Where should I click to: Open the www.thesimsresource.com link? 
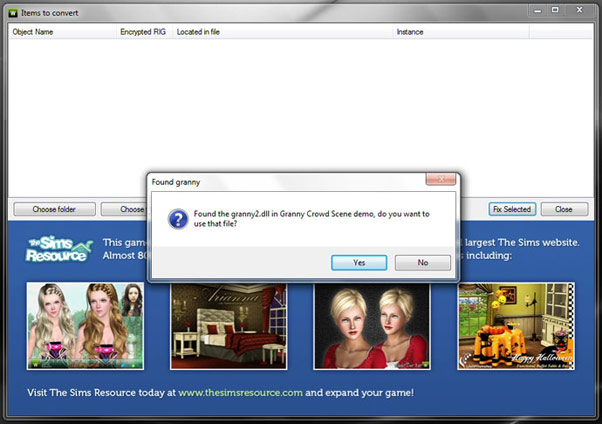pos(240,393)
